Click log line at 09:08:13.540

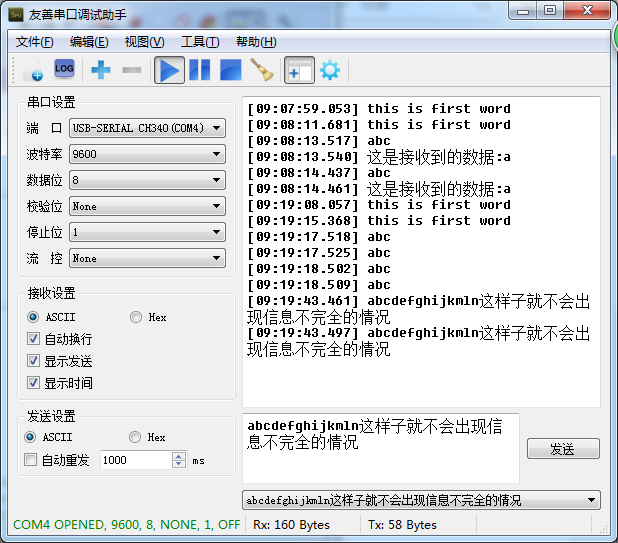[379, 157]
